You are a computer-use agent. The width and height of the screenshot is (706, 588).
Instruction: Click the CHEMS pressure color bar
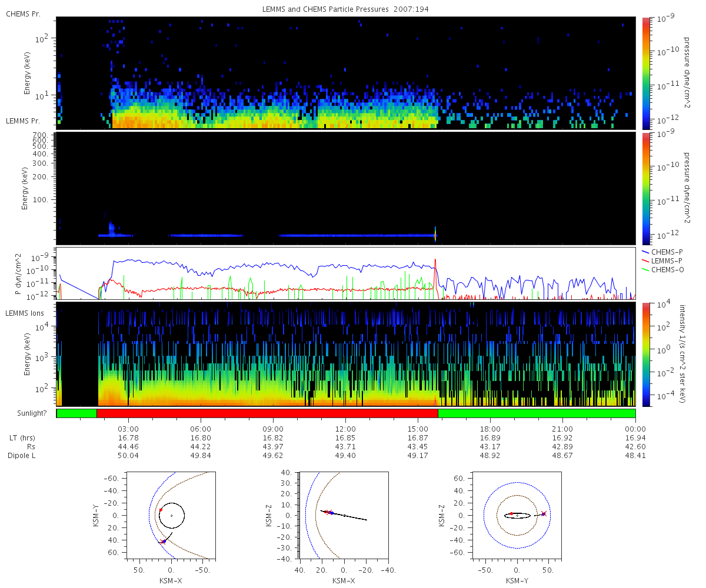pos(645,73)
